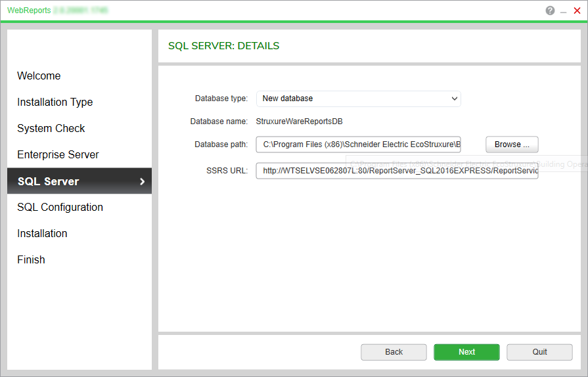Close the WebReports installer window

[x=577, y=11]
